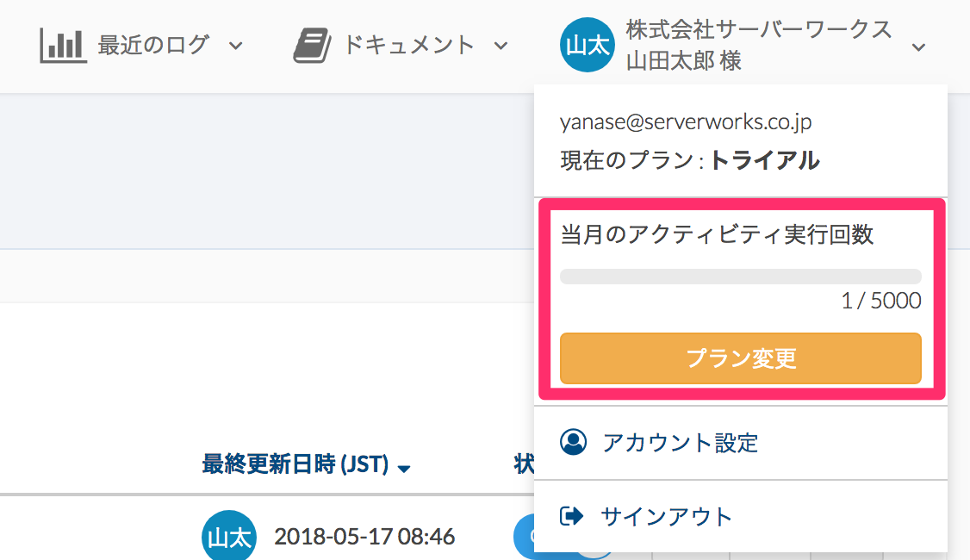Click the yanase@serverworks.co.jp email text
Image resolution: width=970 pixels, height=560 pixels.
(x=686, y=121)
